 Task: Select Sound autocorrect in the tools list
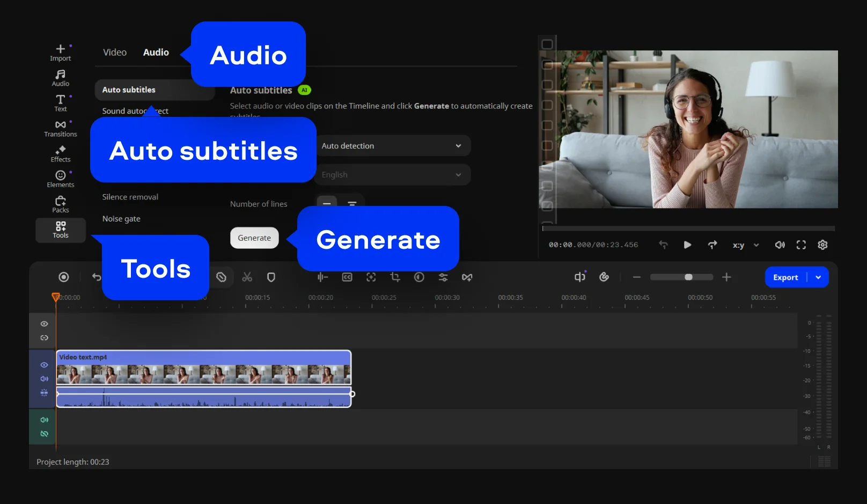coord(135,111)
